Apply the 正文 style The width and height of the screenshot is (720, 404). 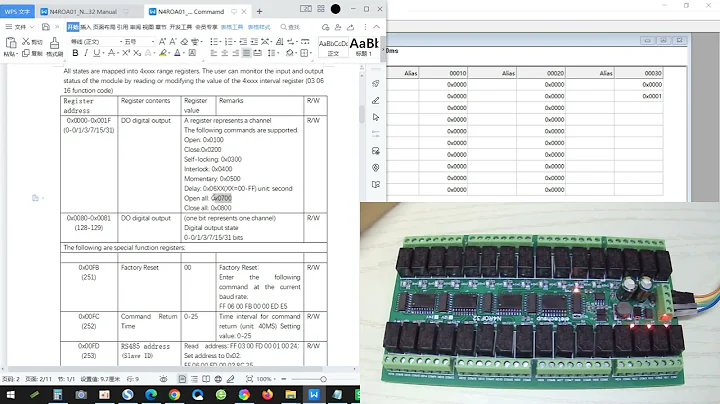333,47
